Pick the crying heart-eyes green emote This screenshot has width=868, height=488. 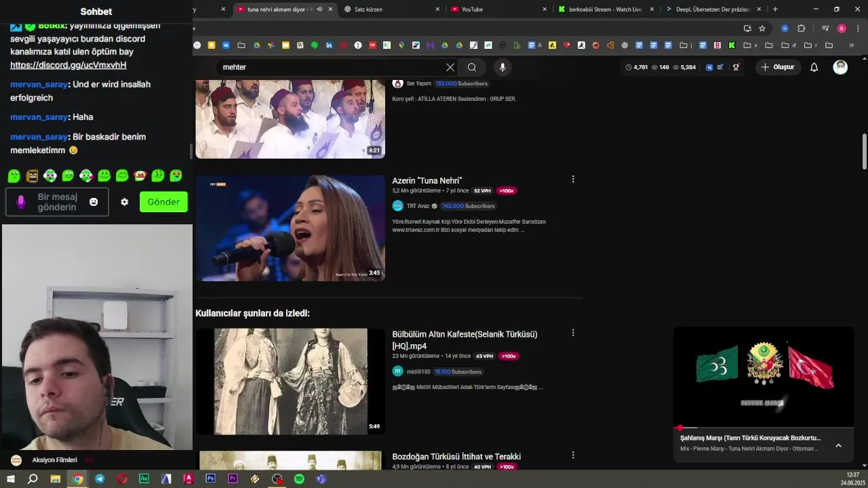(176, 176)
